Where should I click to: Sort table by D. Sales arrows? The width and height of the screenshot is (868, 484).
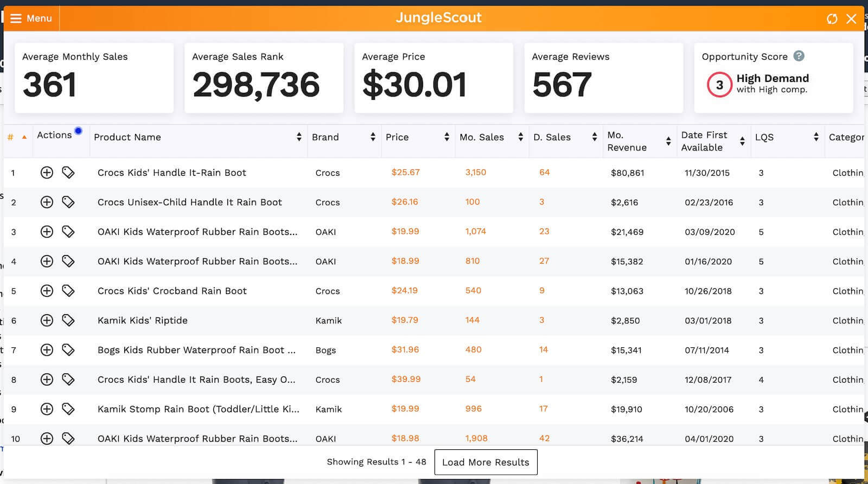pyautogui.click(x=595, y=137)
